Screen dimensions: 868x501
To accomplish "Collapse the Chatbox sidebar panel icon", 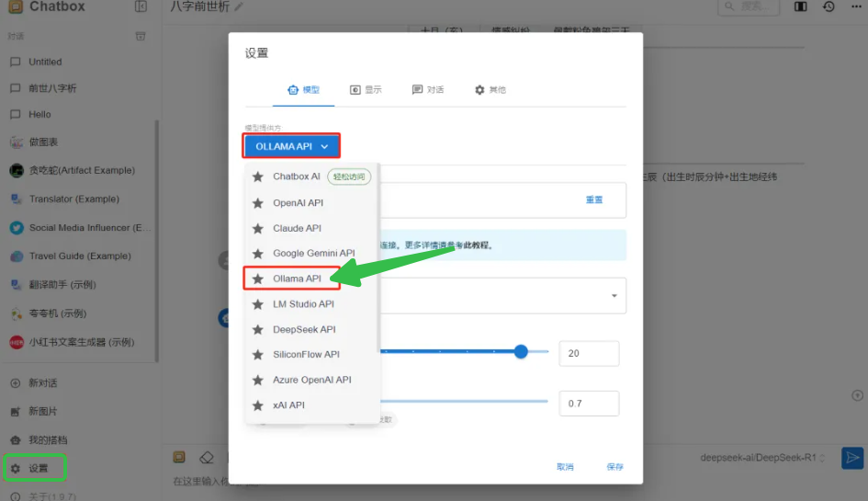I will pyautogui.click(x=141, y=6).
